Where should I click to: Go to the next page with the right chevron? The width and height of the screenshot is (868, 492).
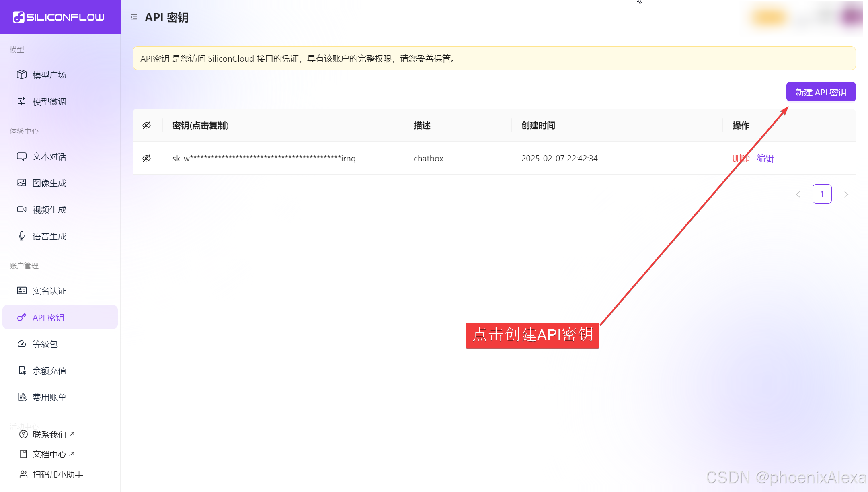click(x=846, y=194)
